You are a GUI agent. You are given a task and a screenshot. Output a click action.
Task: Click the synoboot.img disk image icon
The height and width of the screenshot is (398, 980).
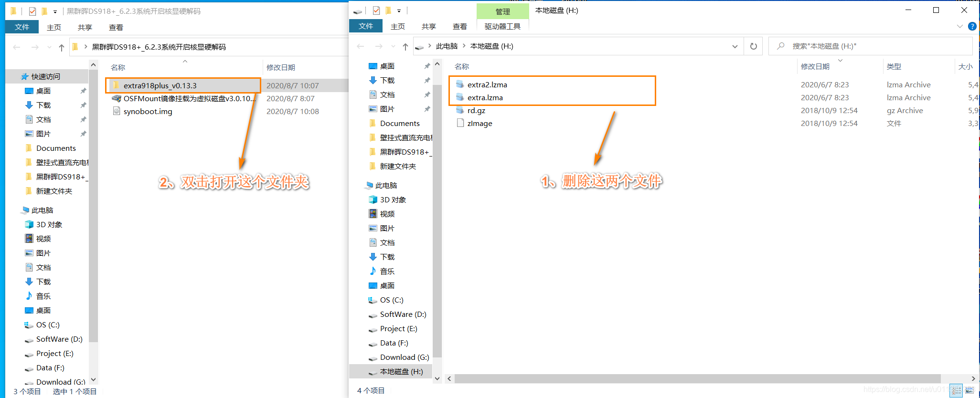116,111
